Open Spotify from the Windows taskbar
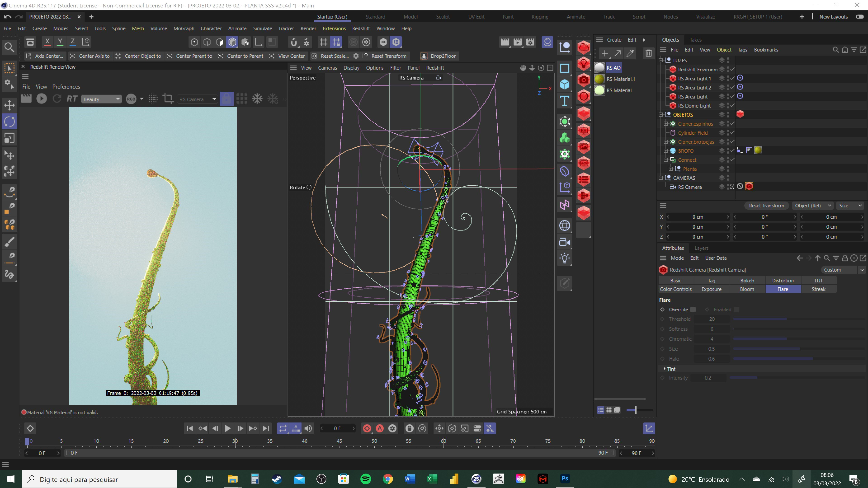 [366, 479]
